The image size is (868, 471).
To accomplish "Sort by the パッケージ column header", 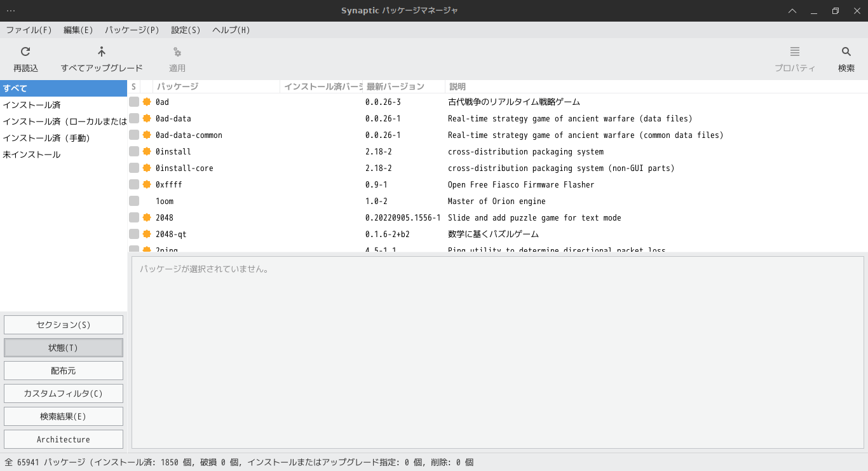I will 216,86.
